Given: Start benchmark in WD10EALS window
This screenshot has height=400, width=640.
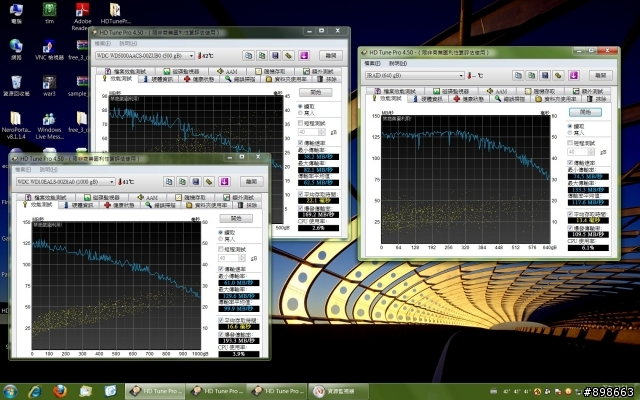Looking at the screenshot, I should (236, 218).
